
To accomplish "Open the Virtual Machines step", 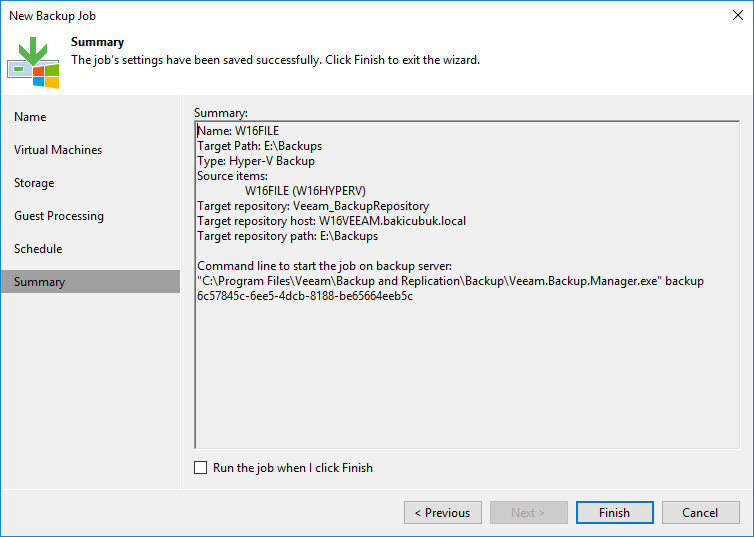I will [x=58, y=150].
